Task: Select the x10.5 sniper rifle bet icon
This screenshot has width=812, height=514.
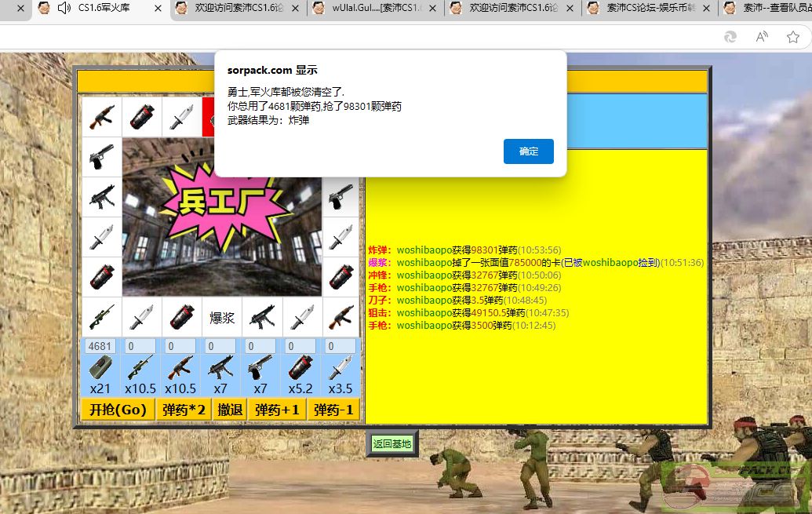Action: tap(140, 367)
